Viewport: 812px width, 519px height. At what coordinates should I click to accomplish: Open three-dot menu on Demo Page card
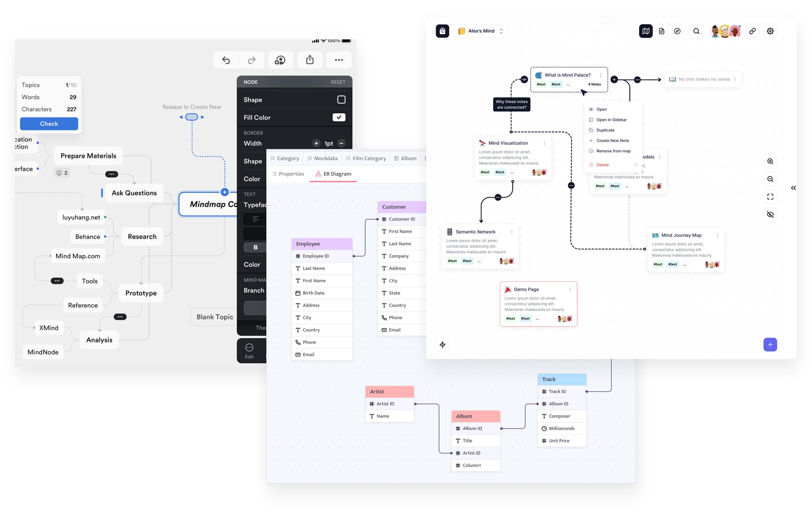[570, 290]
